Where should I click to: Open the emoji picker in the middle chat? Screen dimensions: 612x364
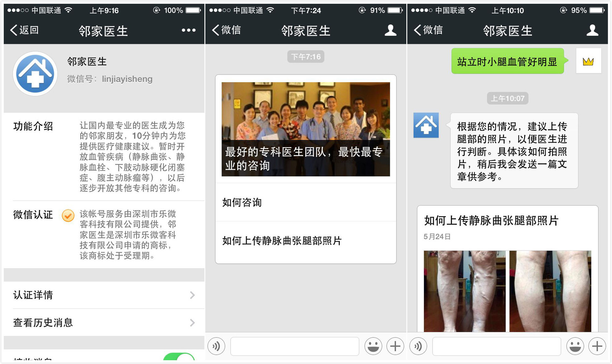pyautogui.click(x=373, y=346)
